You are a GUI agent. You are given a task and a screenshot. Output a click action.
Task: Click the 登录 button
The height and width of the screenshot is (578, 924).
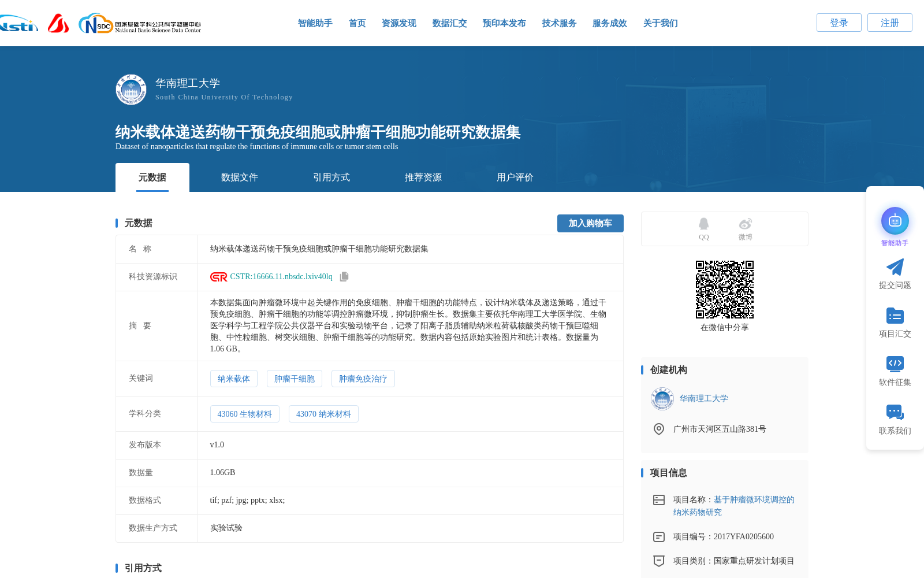[x=839, y=23]
